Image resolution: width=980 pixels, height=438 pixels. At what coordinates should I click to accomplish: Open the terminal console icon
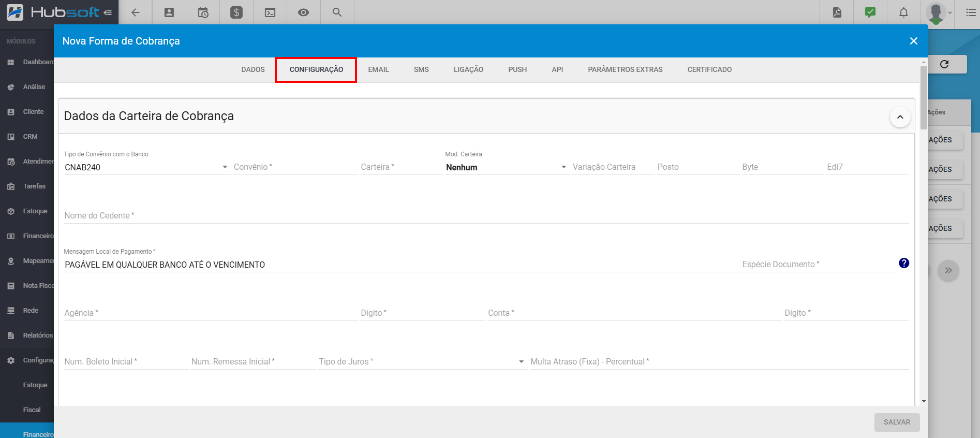(x=270, y=12)
